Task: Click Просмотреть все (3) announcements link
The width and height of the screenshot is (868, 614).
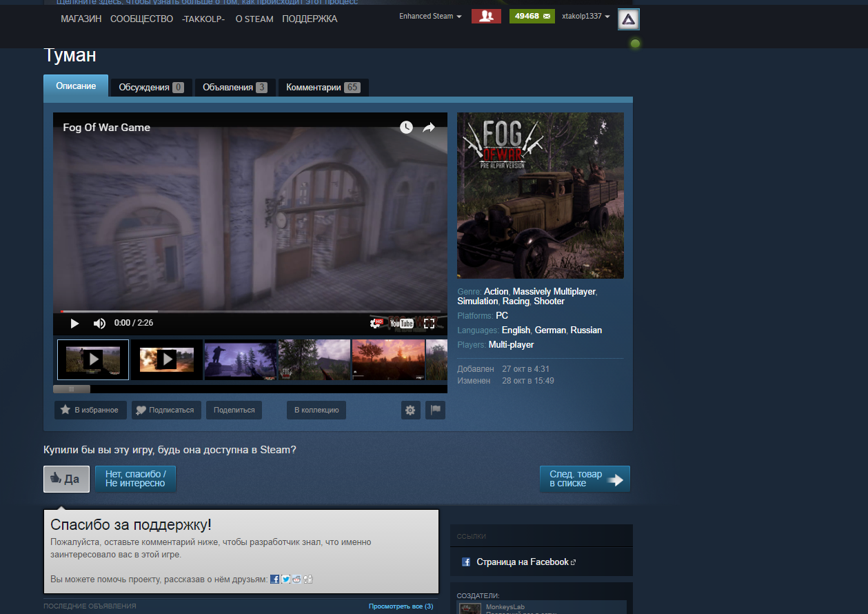Action: [401, 606]
